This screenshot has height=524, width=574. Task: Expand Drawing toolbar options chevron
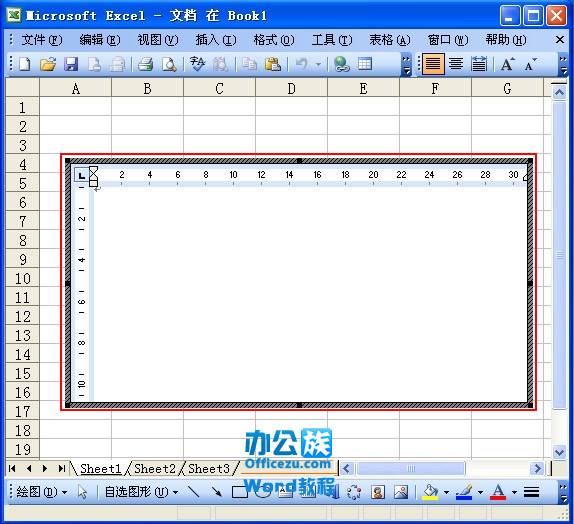click(x=563, y=493)
